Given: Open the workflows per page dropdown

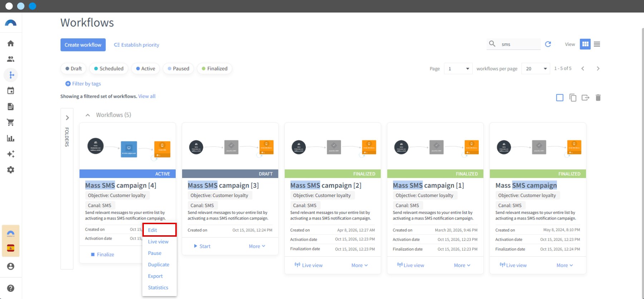Looking at the screenshot, I should click(536, 68).
